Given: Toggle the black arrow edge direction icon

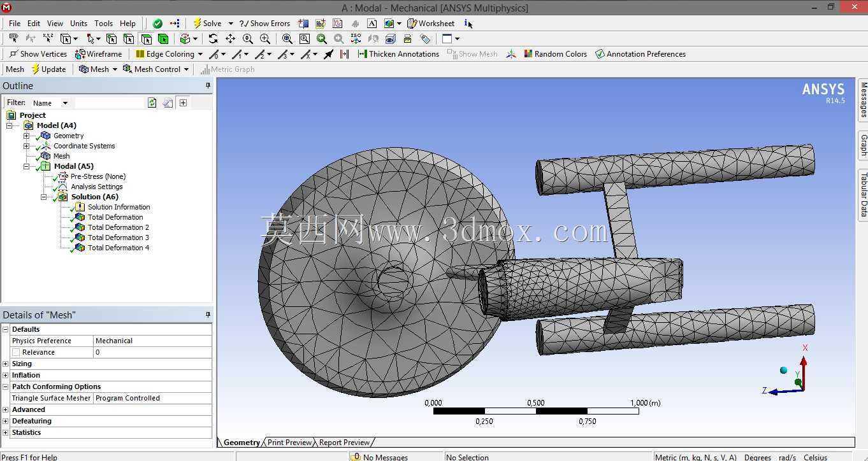Looking at the screenshot, I should (329, 54).
